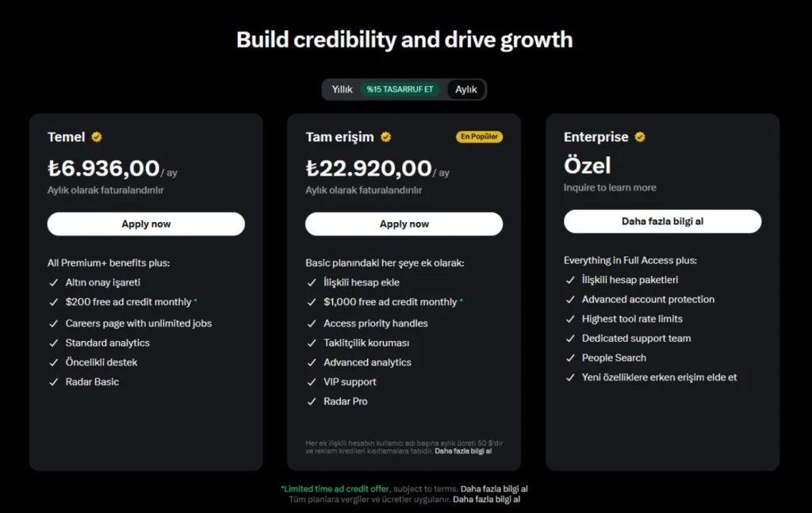Open Daha fazla bilgi al after ad credit offer
This screenshot has width=812, height=513.
pyautogui.click(x=494, y=488)
